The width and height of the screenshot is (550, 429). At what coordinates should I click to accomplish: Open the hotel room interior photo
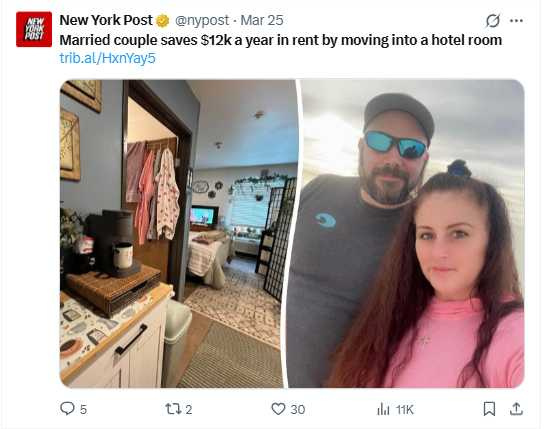pyautogui.click(x=177, y=234)
